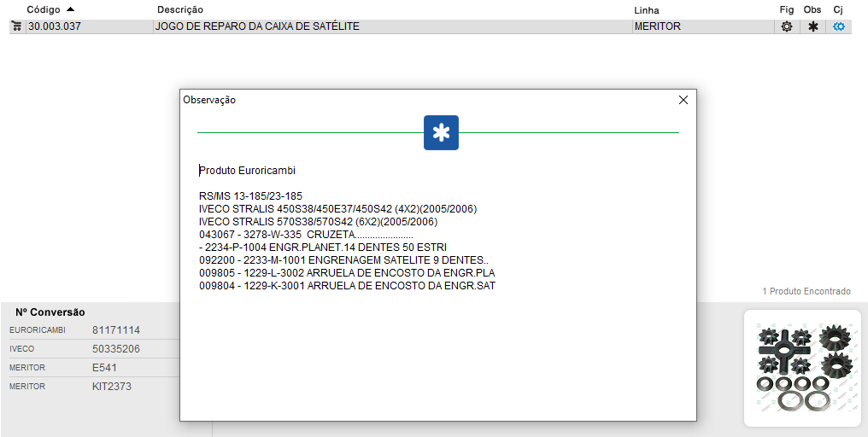Sort by the Linha column header

(646, 9)
